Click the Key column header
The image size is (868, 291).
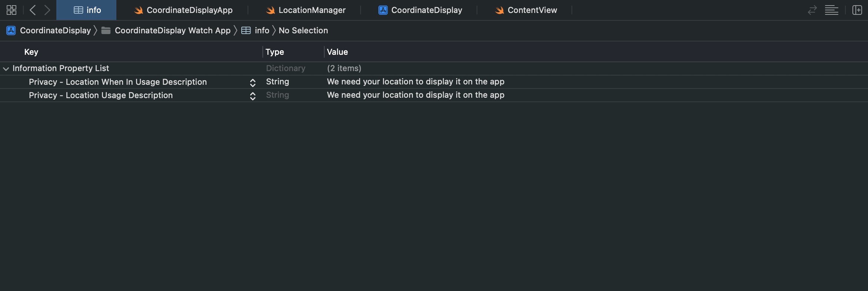pos(31,52)
